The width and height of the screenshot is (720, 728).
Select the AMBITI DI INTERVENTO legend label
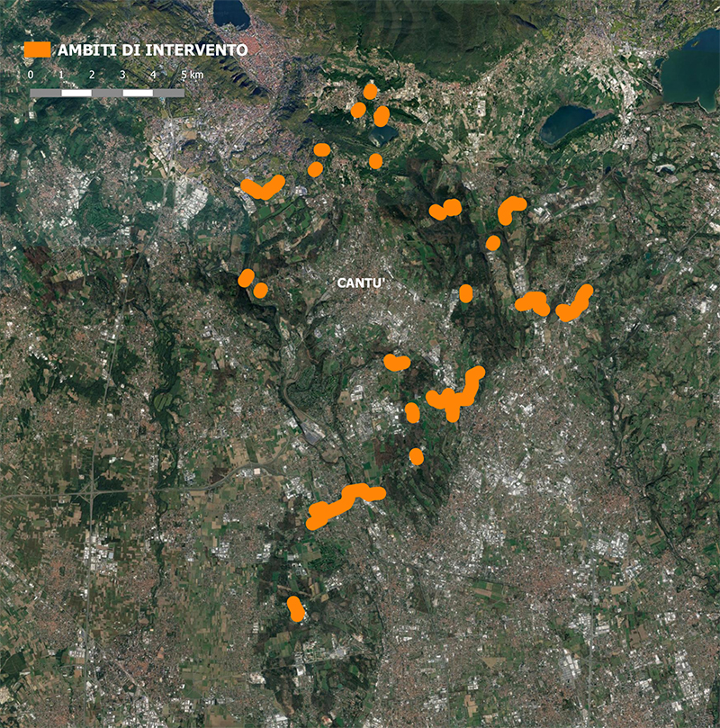pyautogui.click(x=152, y=50)
